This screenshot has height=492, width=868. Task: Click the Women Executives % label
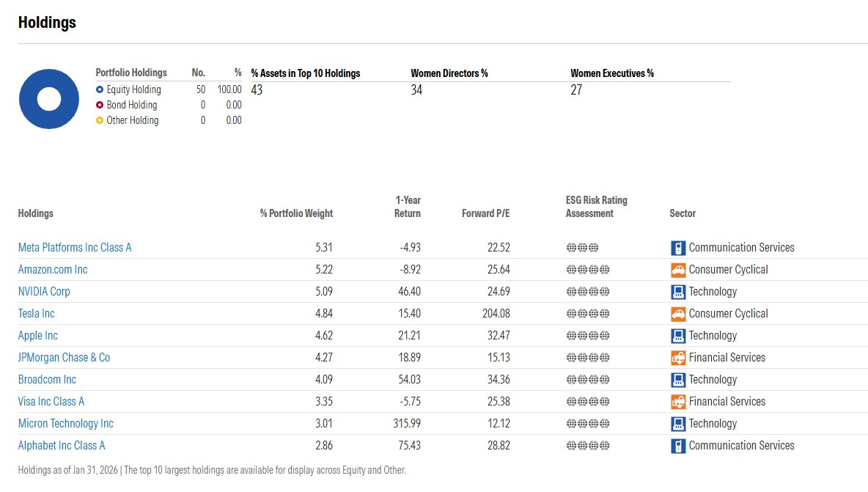click(x=612, y=73)
